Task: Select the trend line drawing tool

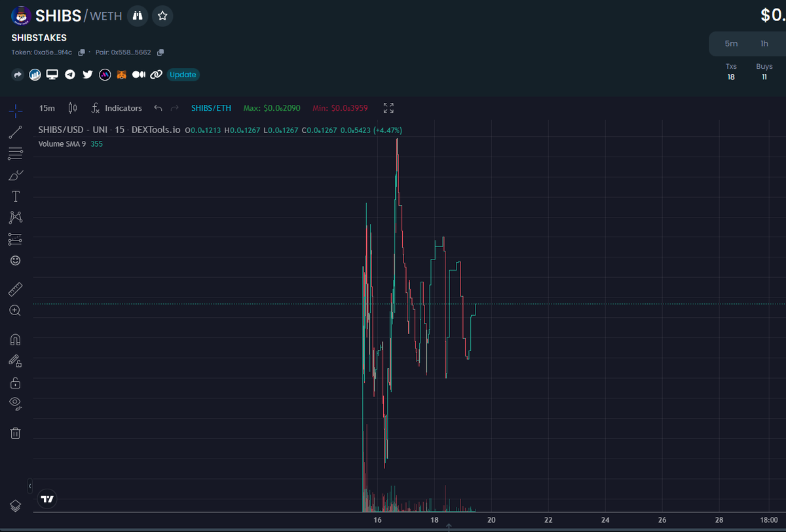Action: coord(16,132)
